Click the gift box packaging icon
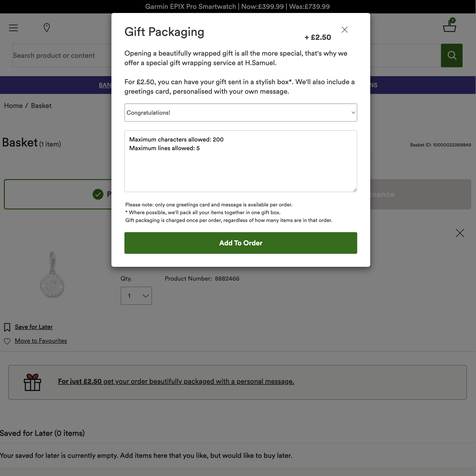This screenshot has height=476, width=476. point(32,382)
